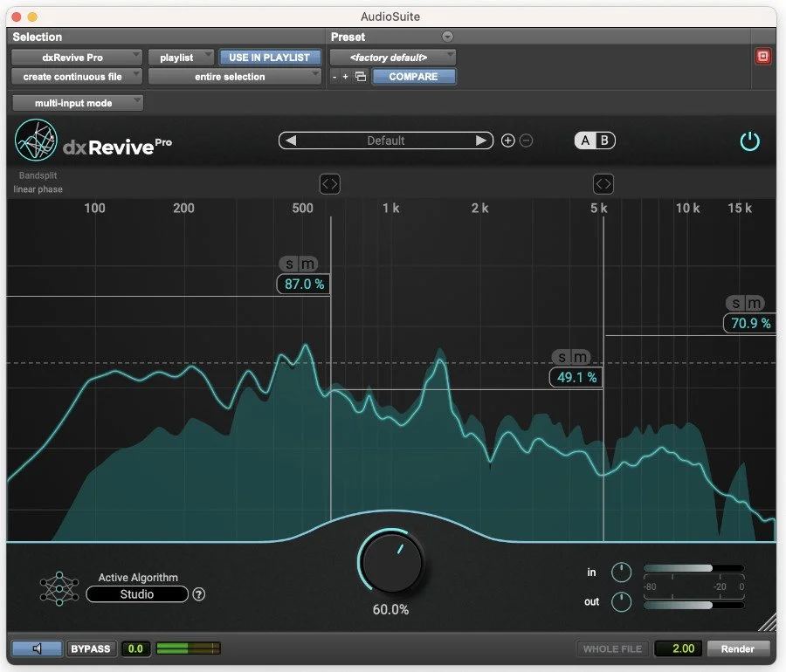This screenshot has width=786, height=672.
Task: Click the output level meter
Action: [693, 606]
